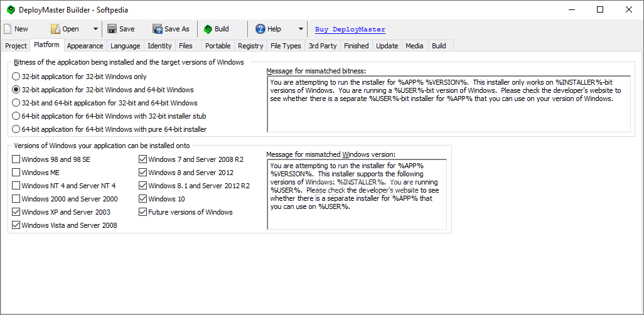Open the Appearance tab

(85, 46)
